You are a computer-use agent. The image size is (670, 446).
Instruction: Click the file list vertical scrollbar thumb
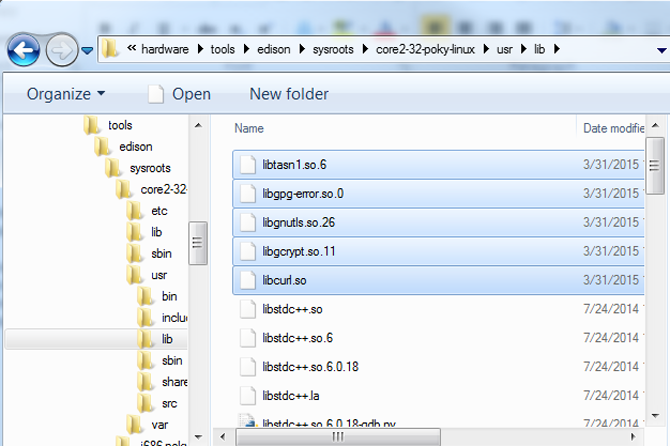point(655,165)
